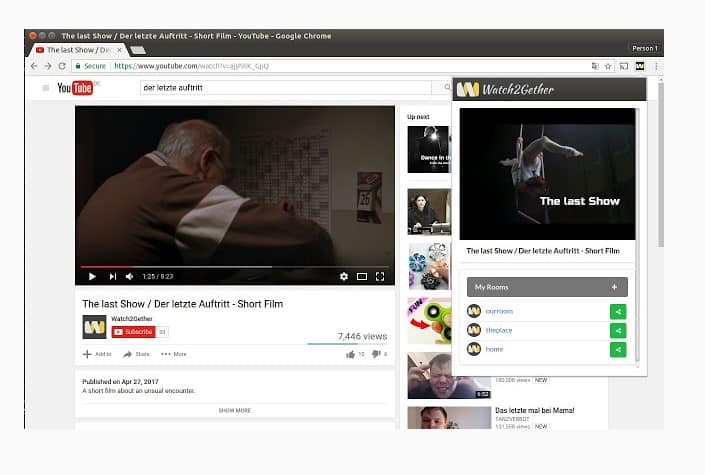
Task: Open the theplace room link
Action: point(499,330)
